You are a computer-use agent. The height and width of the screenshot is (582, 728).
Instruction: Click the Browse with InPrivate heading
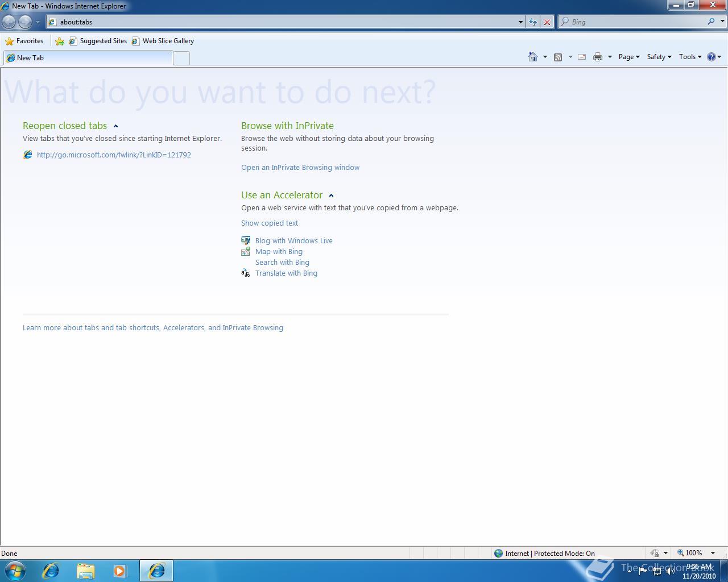(x=287, y=126)
